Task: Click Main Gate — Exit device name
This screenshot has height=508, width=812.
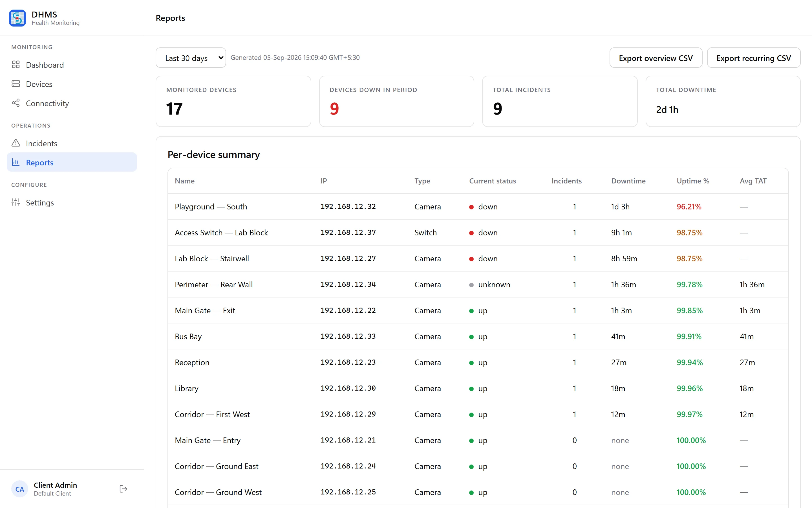Action: click(205, 310)
